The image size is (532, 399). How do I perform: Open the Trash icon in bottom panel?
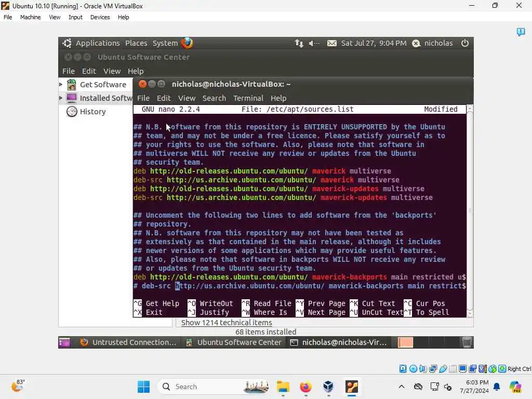pos(467,343)
